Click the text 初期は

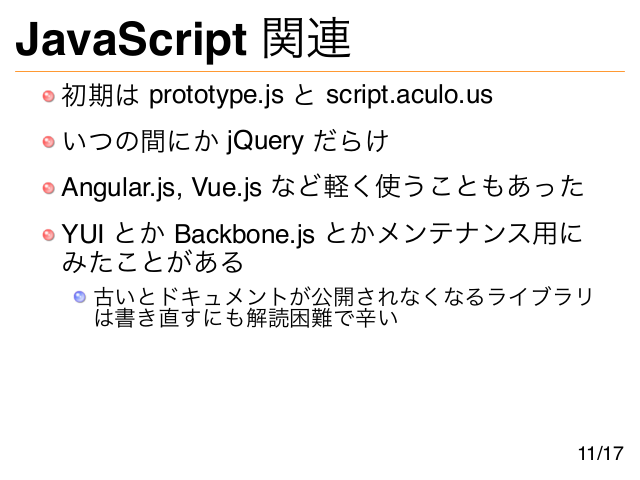click(x=100, y=96)
